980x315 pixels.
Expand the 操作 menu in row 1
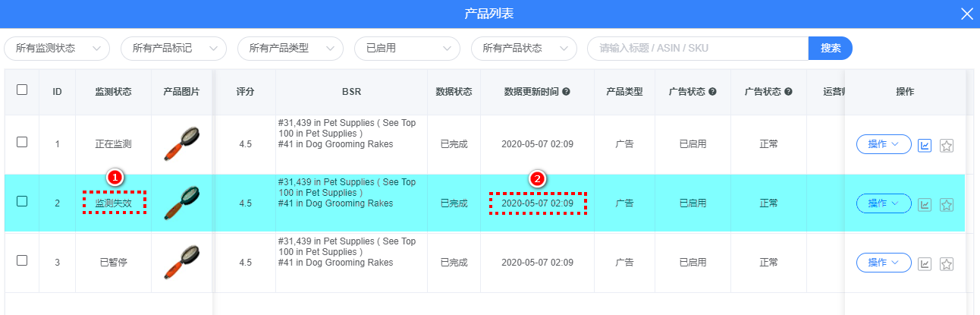[884, 144]
